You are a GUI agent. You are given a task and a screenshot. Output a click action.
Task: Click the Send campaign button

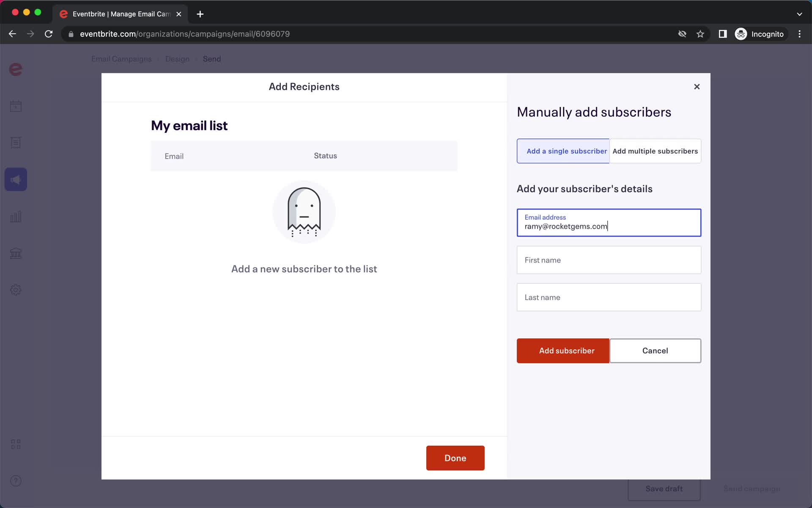(x=752, y=489)
